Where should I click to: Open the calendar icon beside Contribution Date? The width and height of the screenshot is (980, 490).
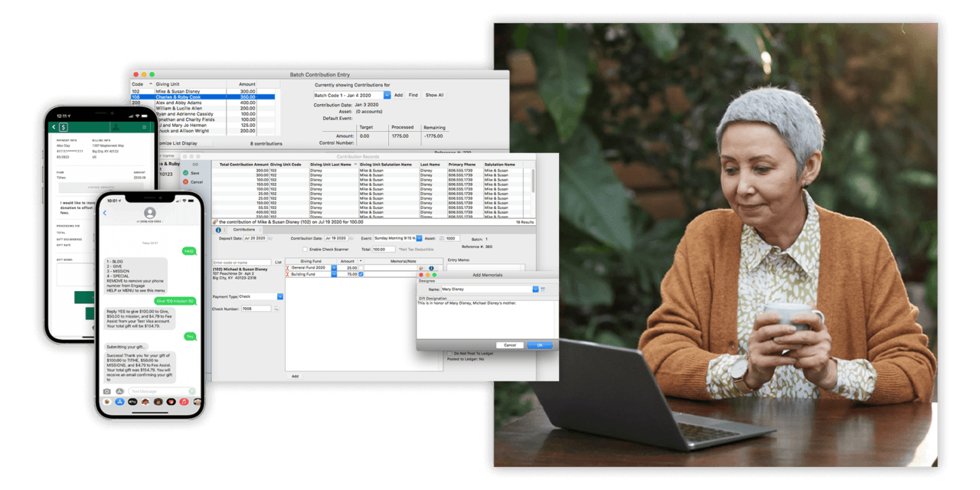pos(350,237)
